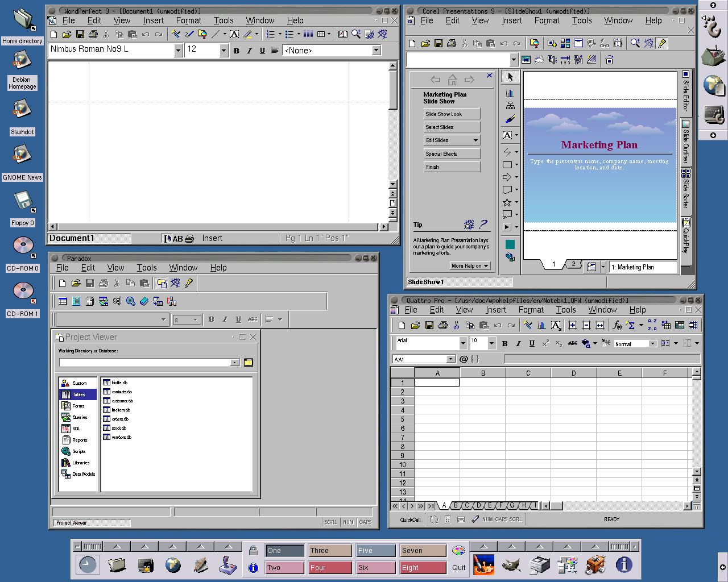Switch to slide tab 2 in Presentations

click(x=573, y=264)
